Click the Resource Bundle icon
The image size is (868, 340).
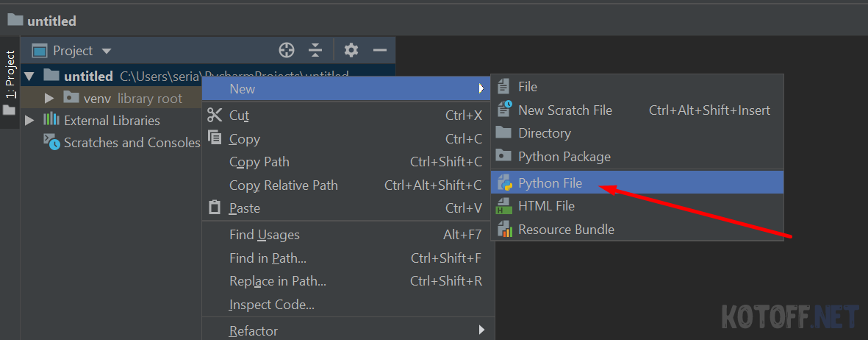click(504, 230)
